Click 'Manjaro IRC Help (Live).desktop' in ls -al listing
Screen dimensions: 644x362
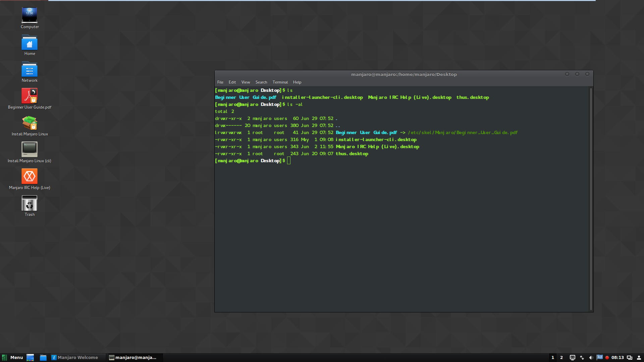click(377, 147)
